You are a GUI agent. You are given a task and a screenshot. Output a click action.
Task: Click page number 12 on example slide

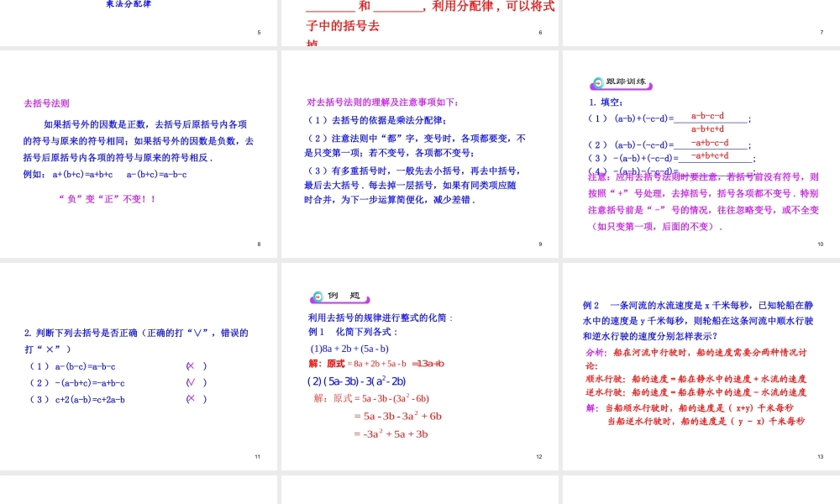coord(539,456)
